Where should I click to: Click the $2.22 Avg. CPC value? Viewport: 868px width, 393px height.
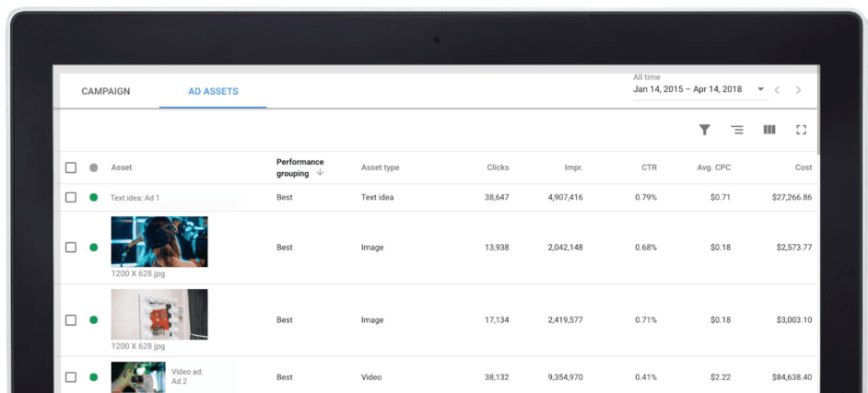click(721, 377)
